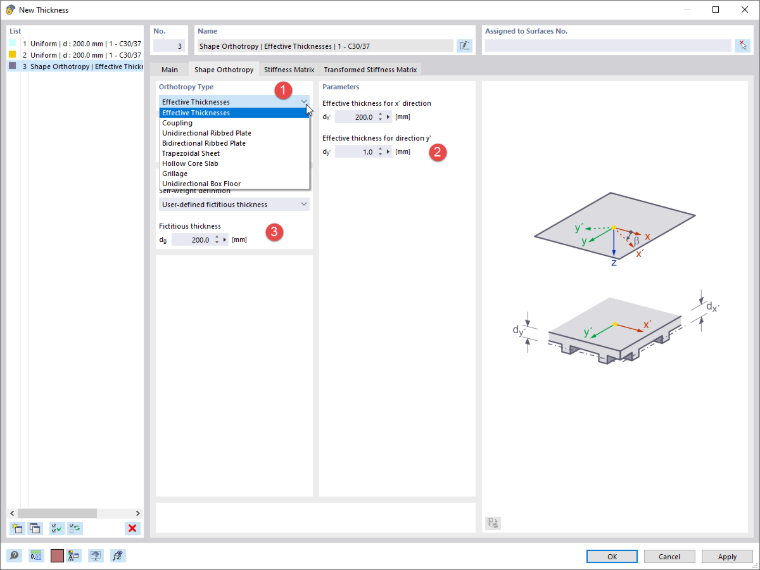Choose Grillage orthotropy type
The width and height of the screenshot is (760, 570).
click(234, 174)
